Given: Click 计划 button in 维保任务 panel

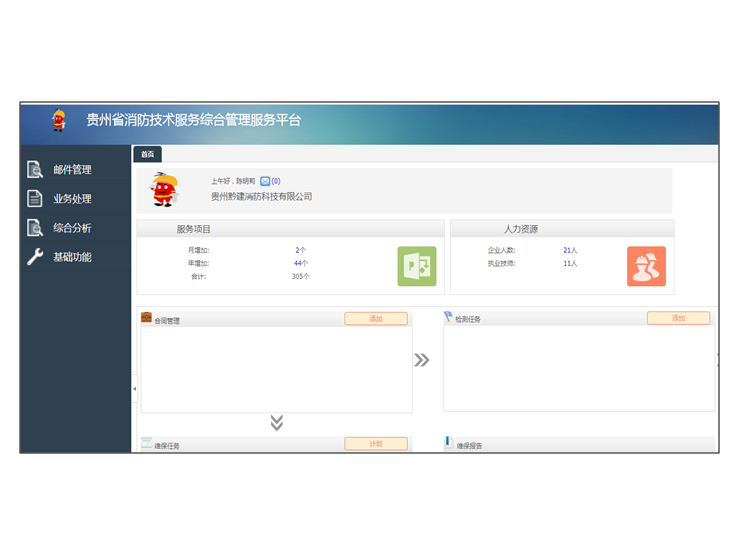Looking at the screenshot, I should pyautogui.click(x=376, y=444).
